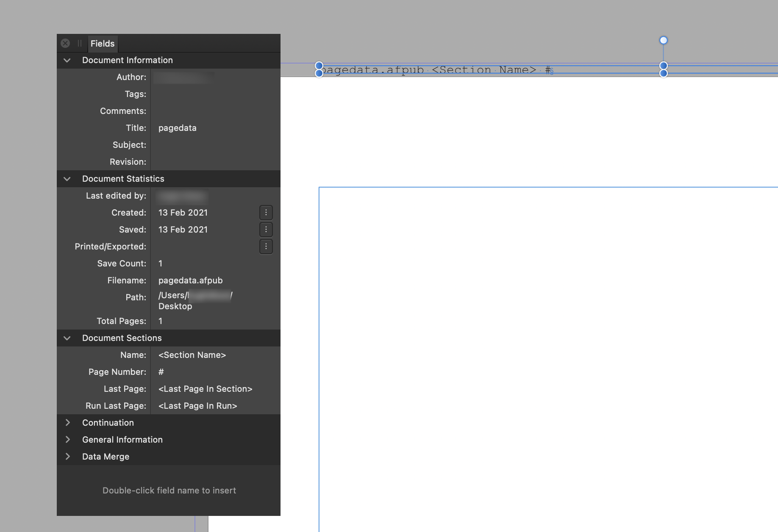The height and width of the screenshot is (532, 778).
Task: Click the Title value pagedata
Action: 178,128
